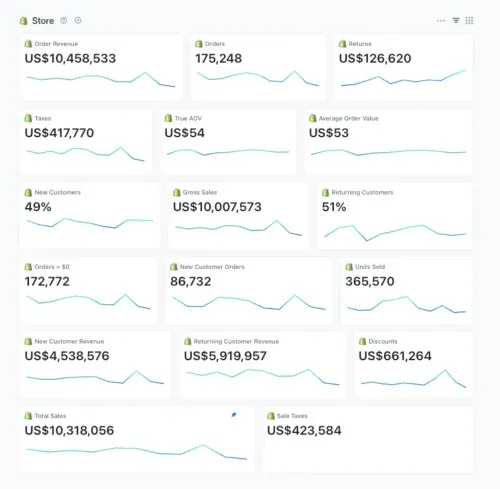This screenshot has width=500, height=489.
Task: Click the Sale Taxes value US$423,584
Action: click(x=304, y=430)
